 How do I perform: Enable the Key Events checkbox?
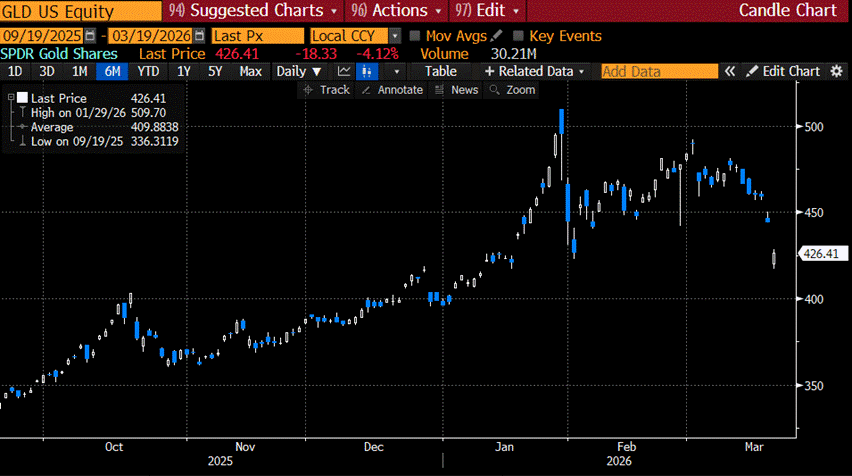(517, 36)
